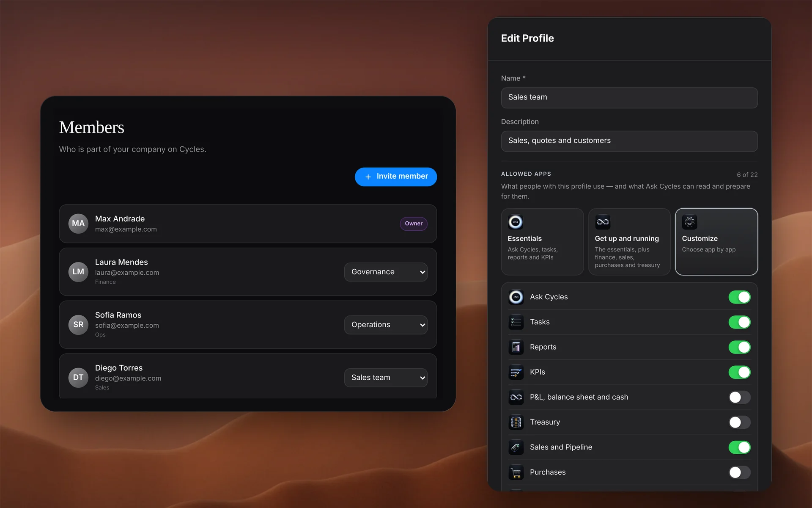Enable the Purchases toggle

739,472
